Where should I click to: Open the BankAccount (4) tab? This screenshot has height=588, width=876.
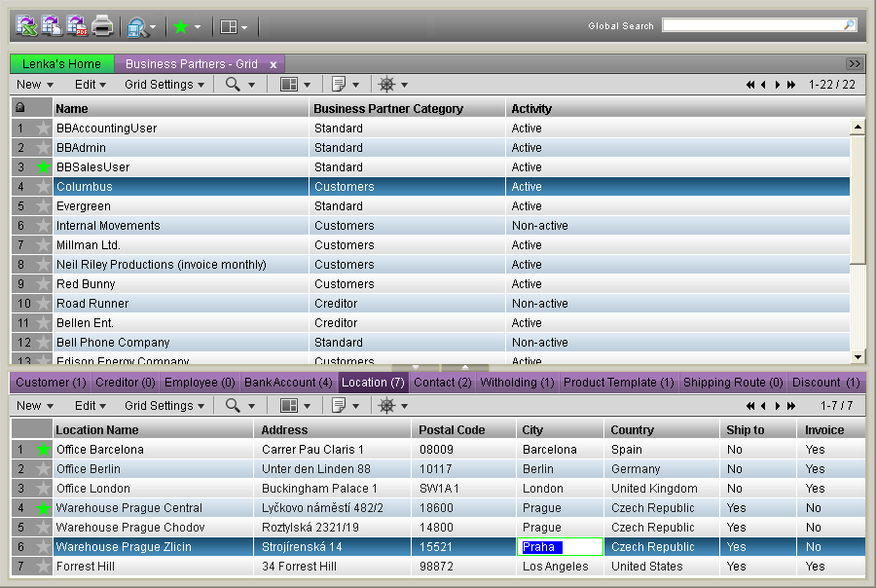[288, 383]
